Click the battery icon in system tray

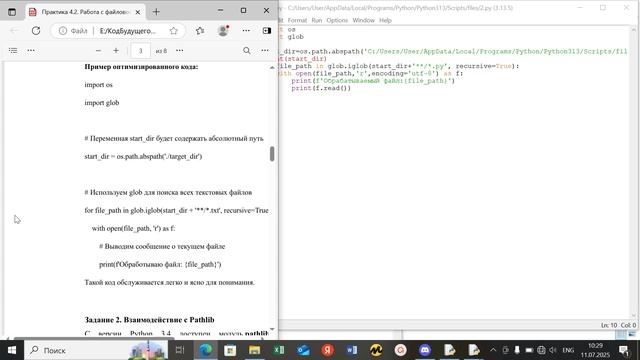pos(529,350)
